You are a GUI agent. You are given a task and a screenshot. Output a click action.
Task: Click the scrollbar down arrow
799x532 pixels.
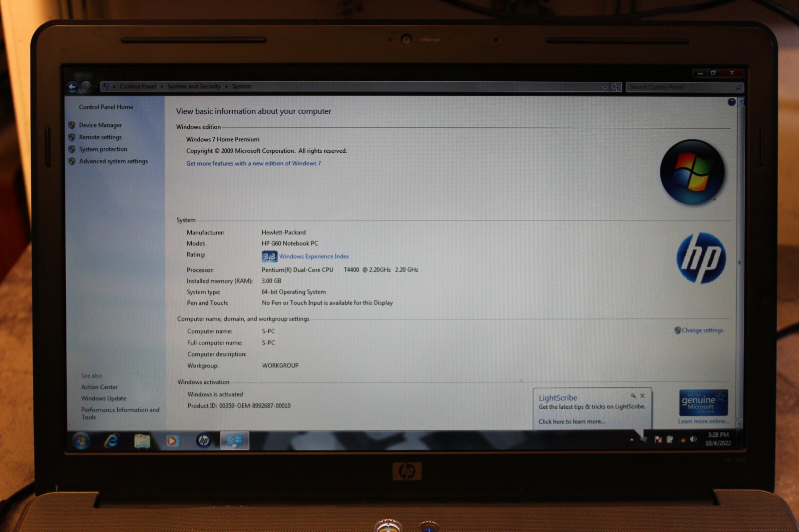tap(740, 424)
